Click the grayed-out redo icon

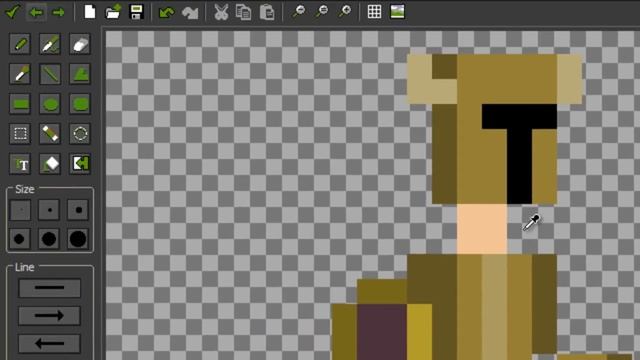click(x=190, y=13)
